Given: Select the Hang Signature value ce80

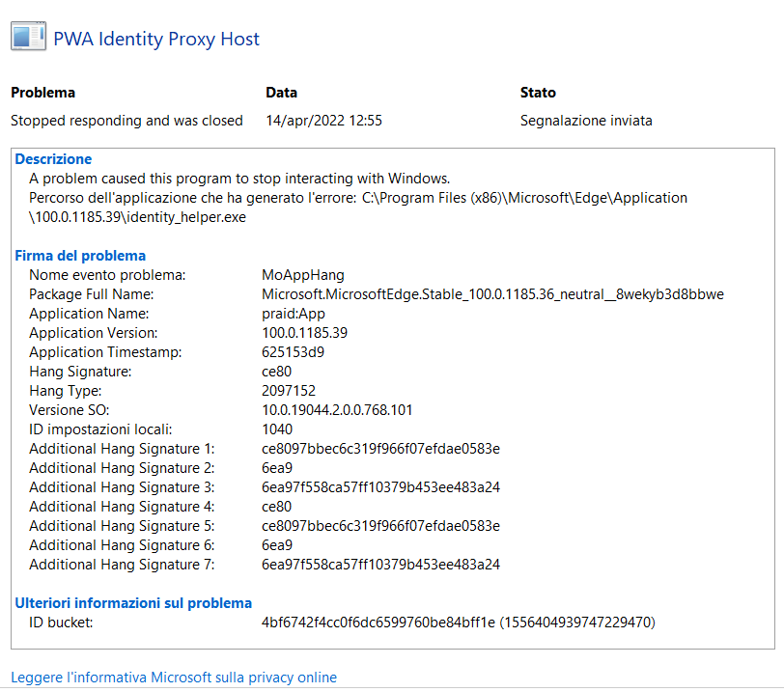Looking at the screenshot, I should click(x=276, y=372).
